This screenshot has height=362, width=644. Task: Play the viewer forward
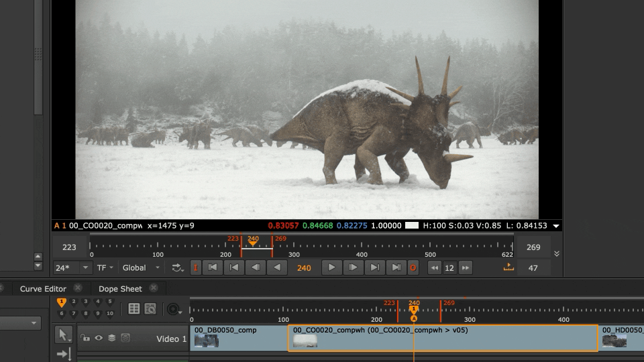(331, 267)
